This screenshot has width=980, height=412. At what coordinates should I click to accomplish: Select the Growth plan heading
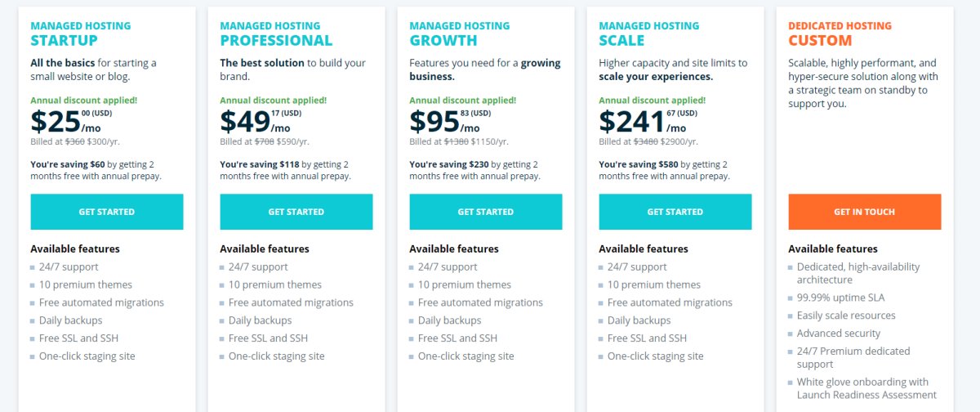pos(443,40)
